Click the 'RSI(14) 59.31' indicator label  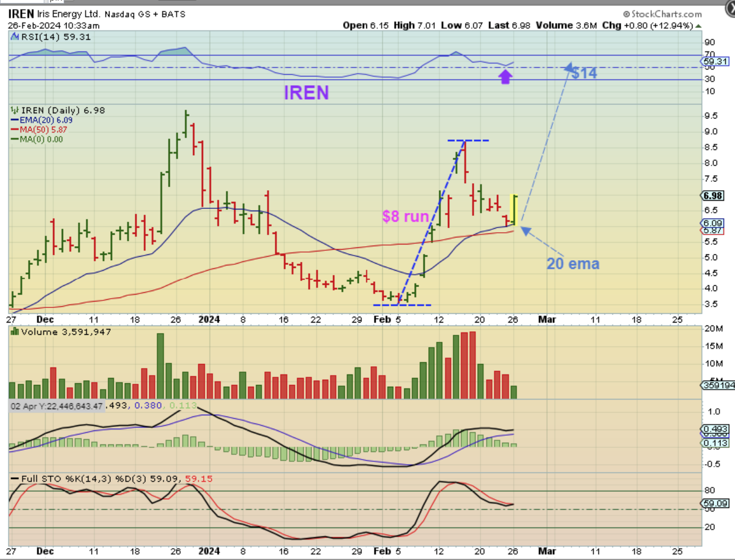56,37
